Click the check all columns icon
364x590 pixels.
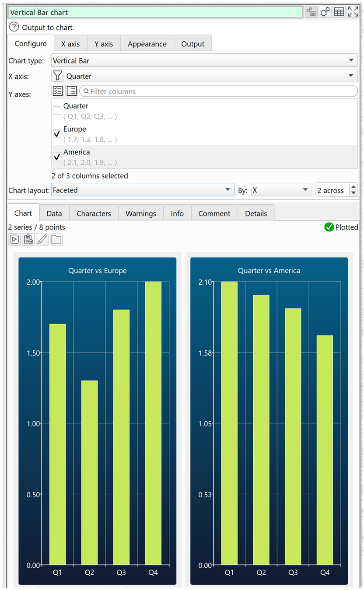tap(57, 91)
